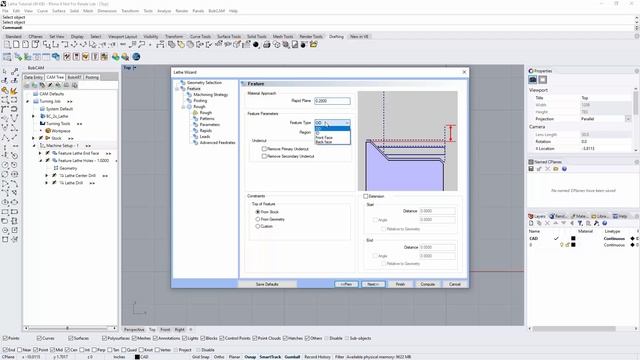The width and height of the screenshot is (640, 360).
Task: Click the yellow folder icon at toolbar end
Action: (313, 44)
